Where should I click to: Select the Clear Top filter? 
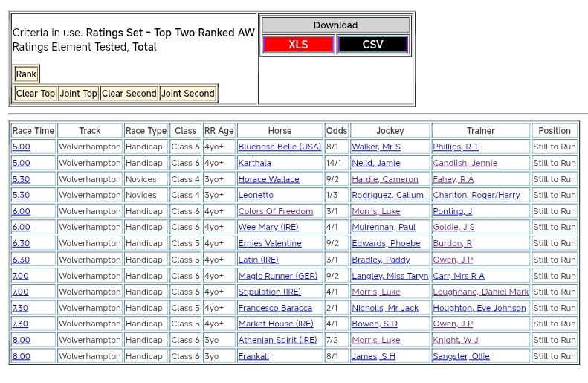click(36, 94)
